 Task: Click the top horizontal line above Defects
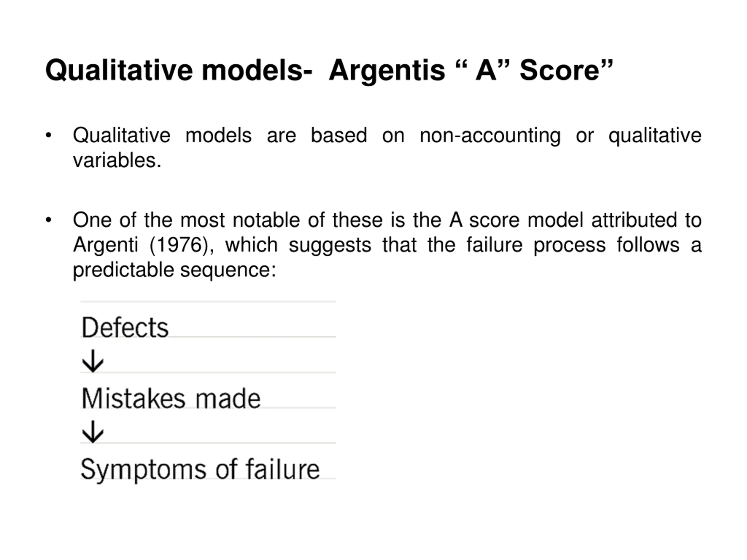pos(208,302)
